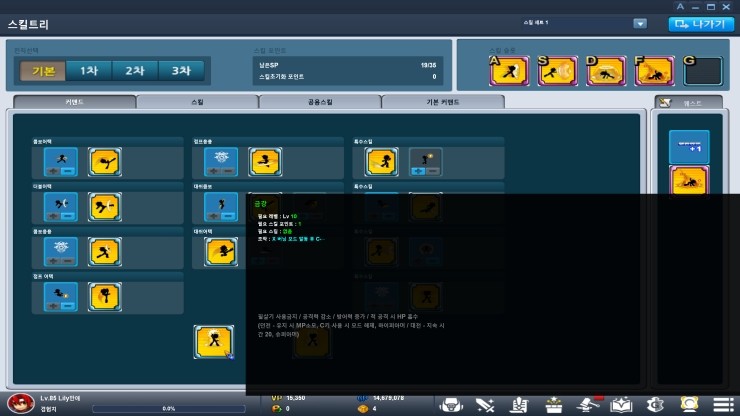Decrease 더블어택 skill with its minus button

point(68,216)
